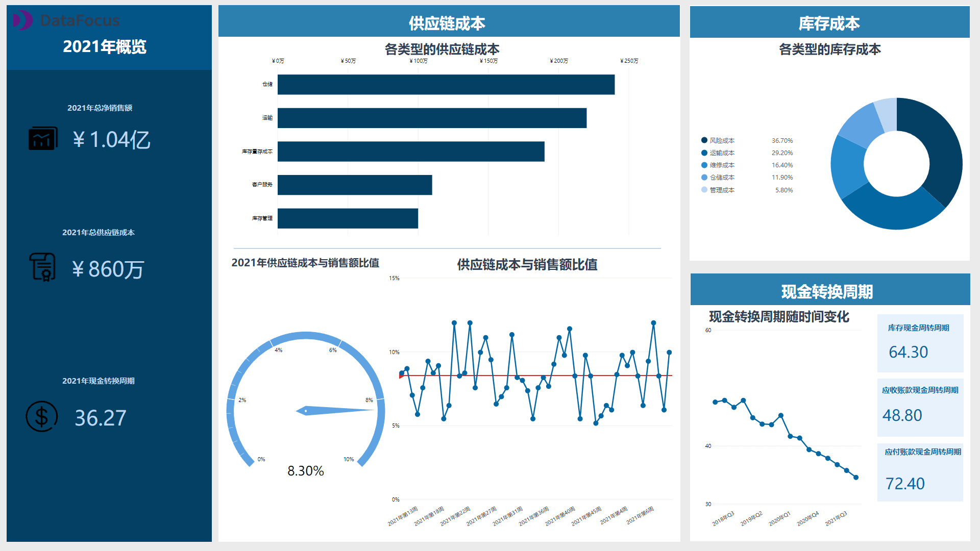Click the supply chain cost certificate icon
The image size is (980, 551).
tap(42, 267)
